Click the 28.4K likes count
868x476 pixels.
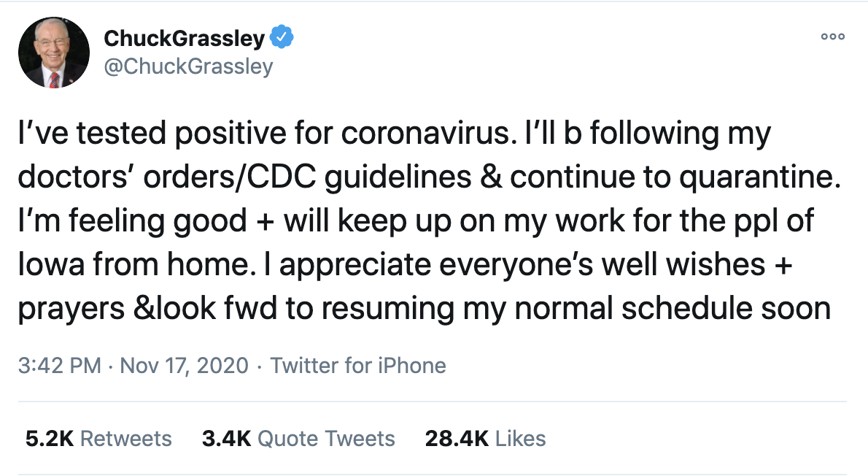(x=456, y=439)
